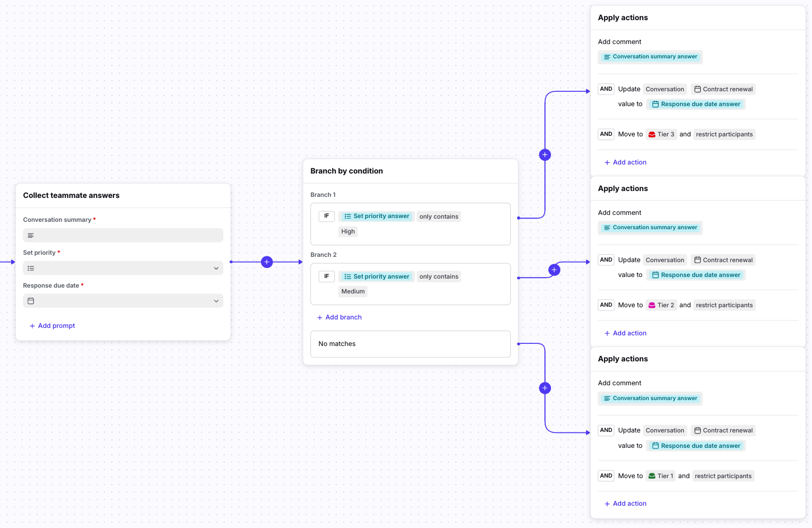The height and width of the screenshot is (528, 812).
Task: Click the Conversation summary text field
Action: point(123,236)
